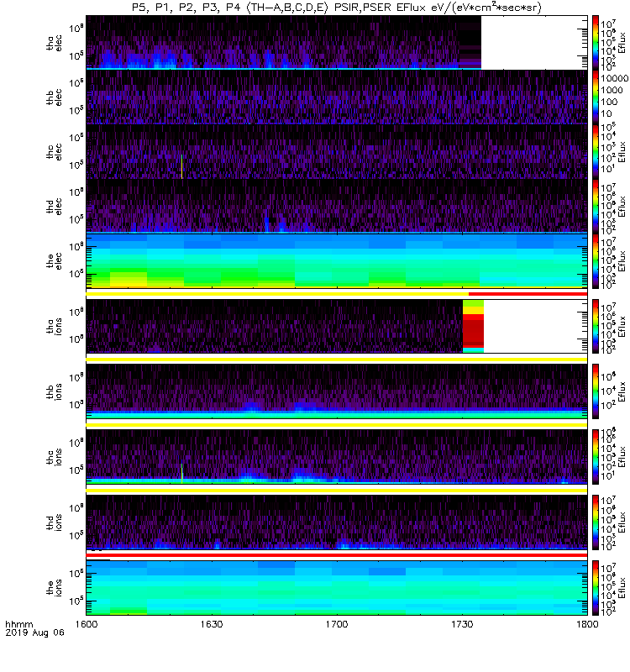
Task: Click the yellow vertical spike in thc elec panel
Action: (x=181, y=166)
